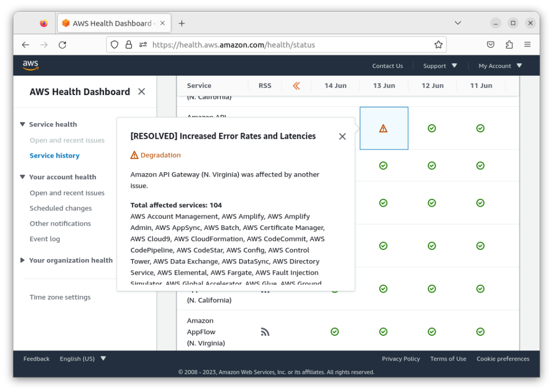Bookmark the page using the star icon
The width and height of the screenshot is (553, 392).
pyautogui.click(x=440, y=45)
